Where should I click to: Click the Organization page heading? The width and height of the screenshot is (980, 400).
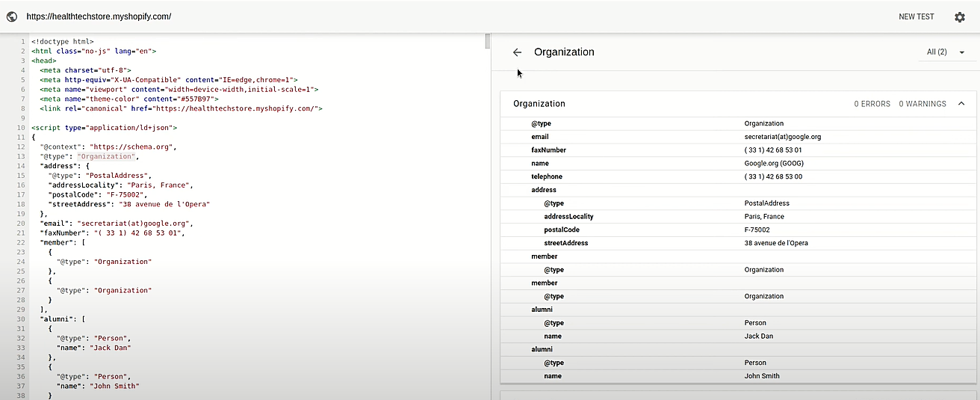point(564,52)
